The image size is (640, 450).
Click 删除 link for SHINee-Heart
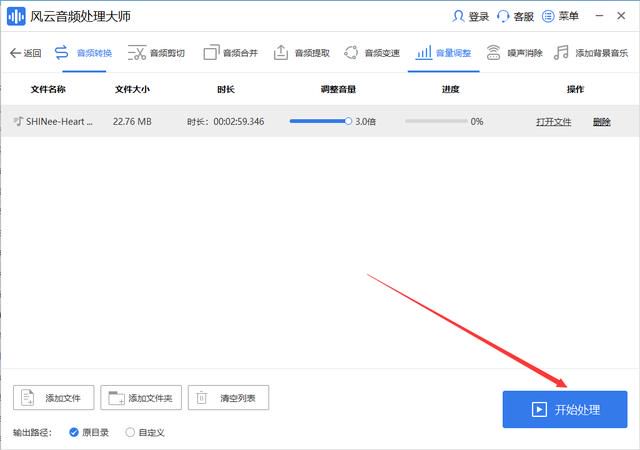pos(602,122)
